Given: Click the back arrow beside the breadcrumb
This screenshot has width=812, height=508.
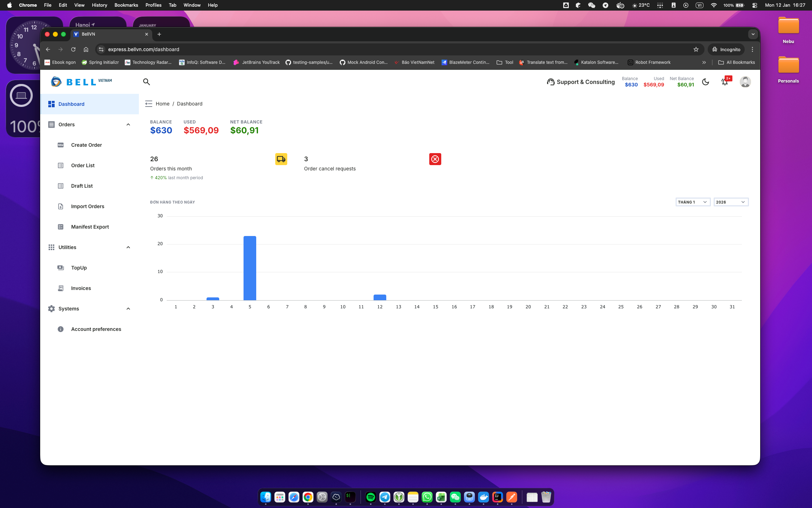Looking at the screenshot, I should 148,103.
